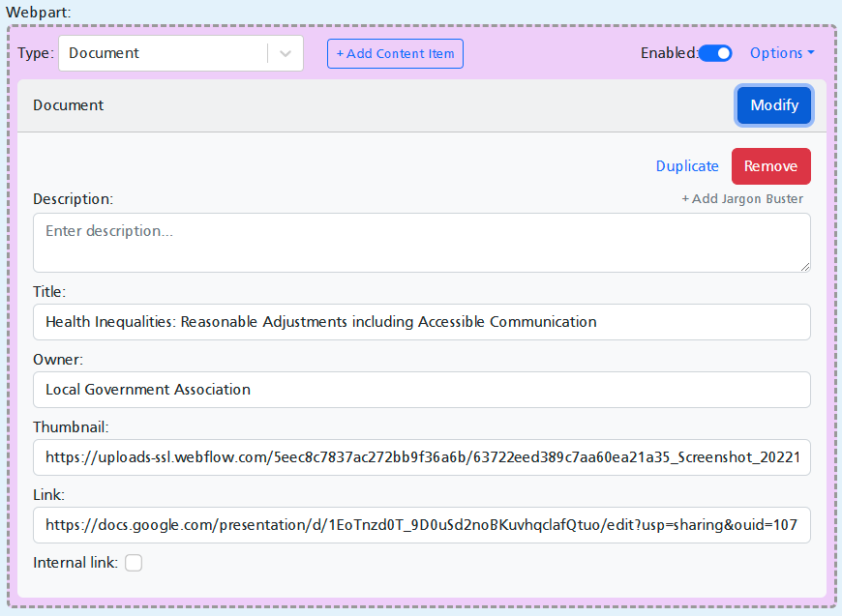This screenshot has height=616, width=842.
Task: Click inside the Description text area
Action: click(421, 242)
